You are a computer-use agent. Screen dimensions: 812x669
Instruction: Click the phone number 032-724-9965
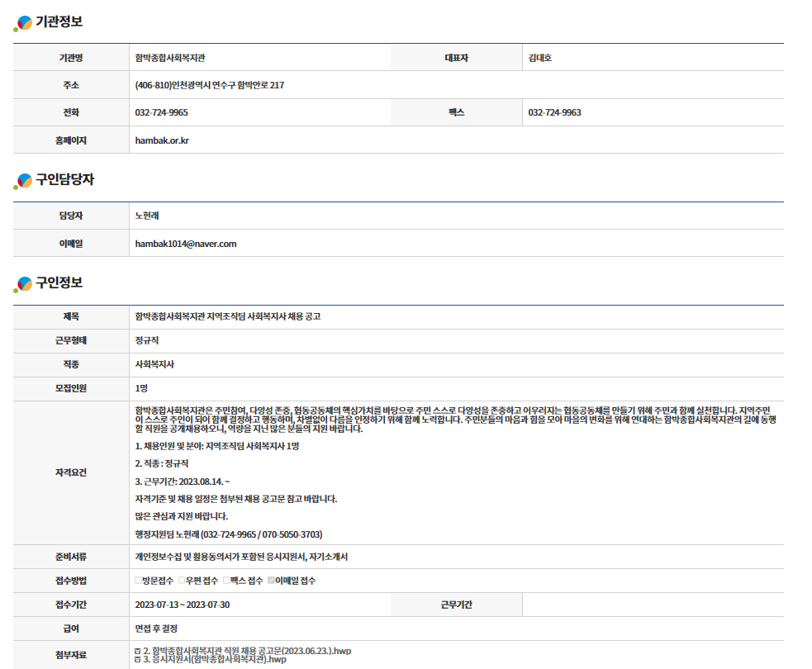pyautogui.click(x=161, y=112)
